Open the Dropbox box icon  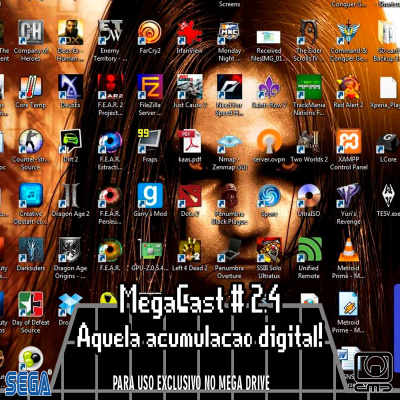[70, 304]
